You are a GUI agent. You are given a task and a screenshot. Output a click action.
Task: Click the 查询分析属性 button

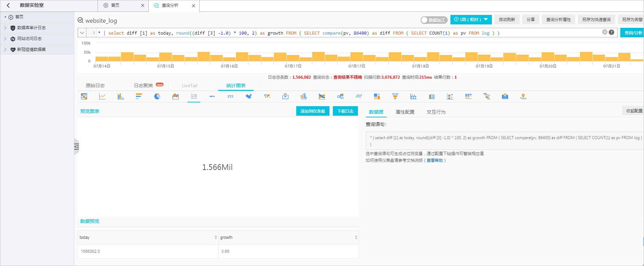pos(559,20)
